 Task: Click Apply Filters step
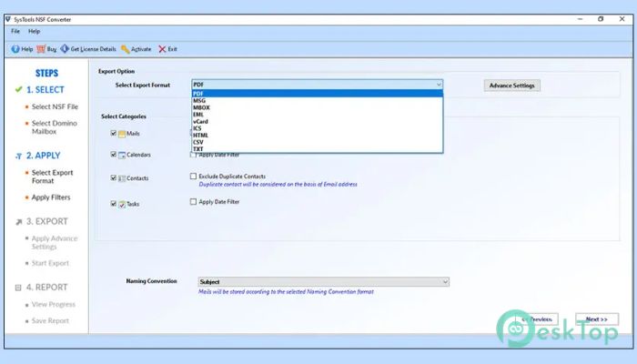coord(51,197)
